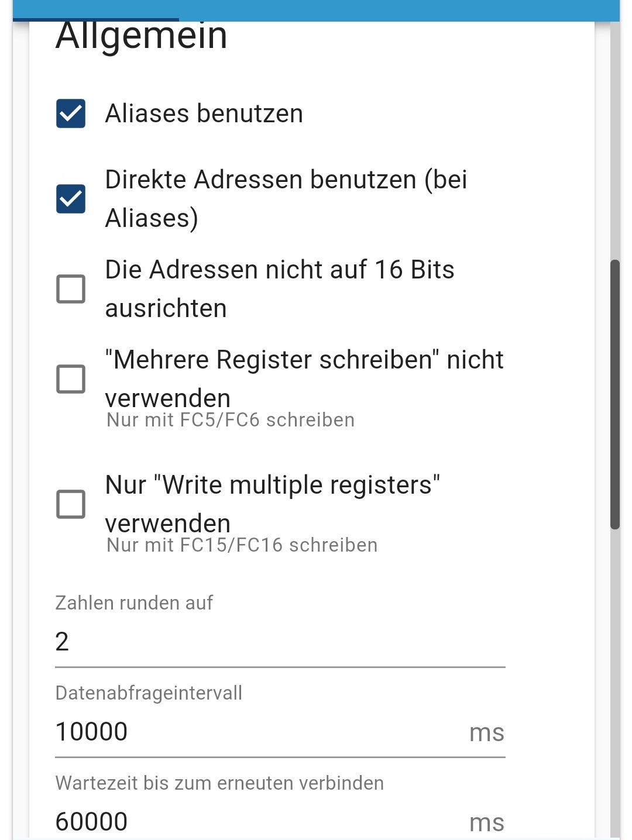The image size is (632, 840).
Task: Click the "Zahlen runden auf" field label
Action: (x=134, y=603)
